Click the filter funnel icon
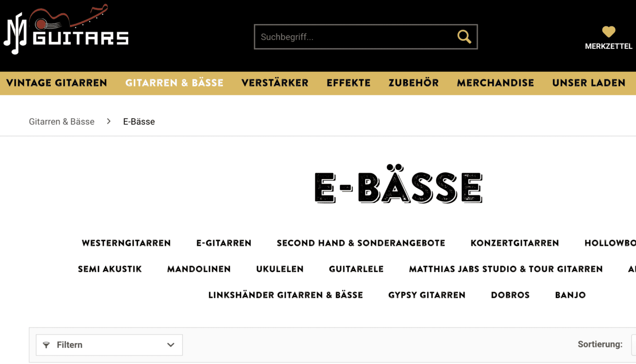This screenshot has height=364, width=636. (46, 345)
